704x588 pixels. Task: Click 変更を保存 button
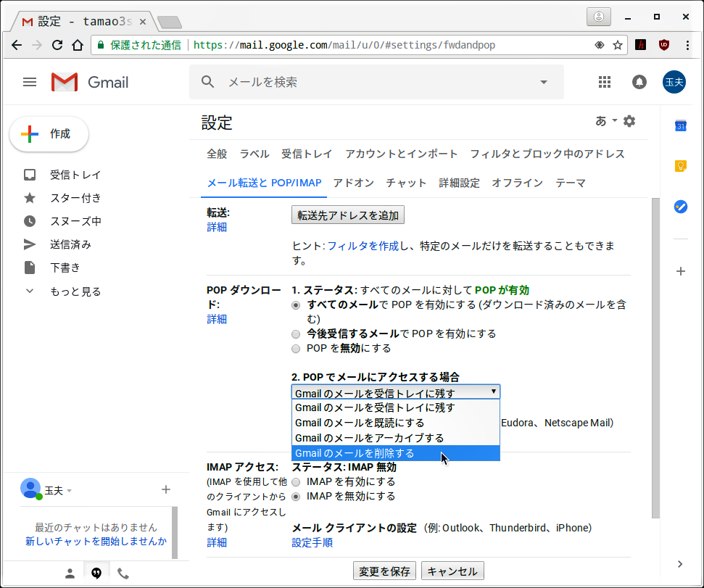tap(384, 571)
